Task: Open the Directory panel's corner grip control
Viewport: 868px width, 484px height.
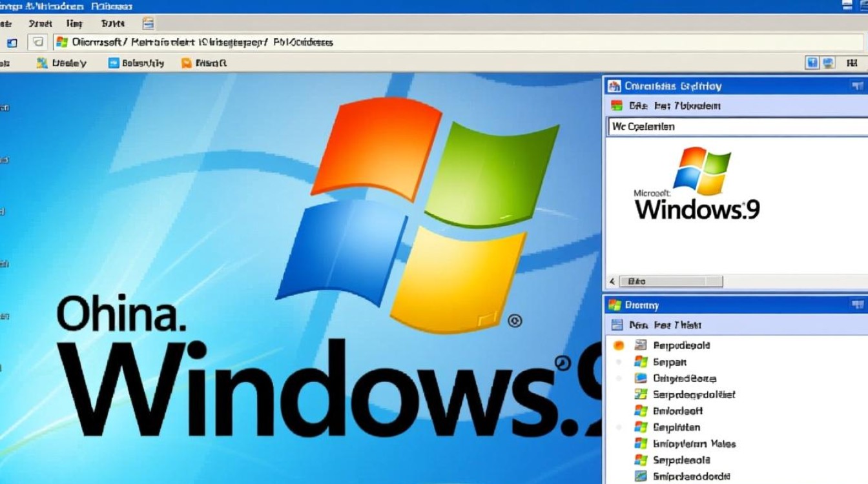Action: coord(856,303)
